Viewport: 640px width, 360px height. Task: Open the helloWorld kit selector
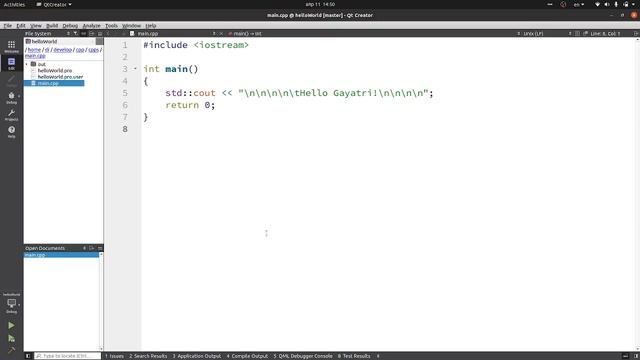click(11, 304)
